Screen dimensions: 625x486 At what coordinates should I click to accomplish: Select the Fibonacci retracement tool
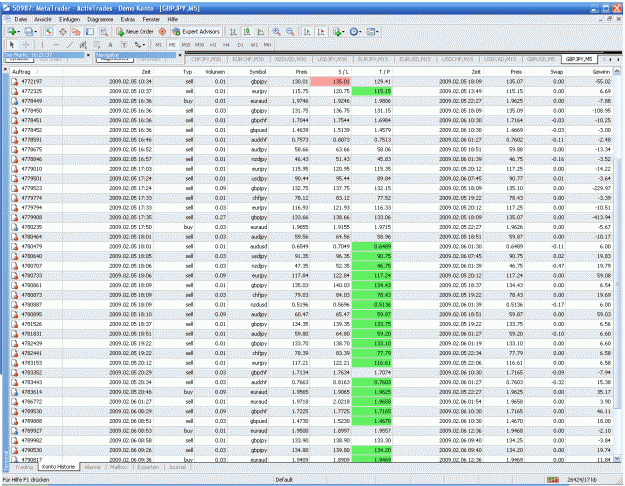96,45
